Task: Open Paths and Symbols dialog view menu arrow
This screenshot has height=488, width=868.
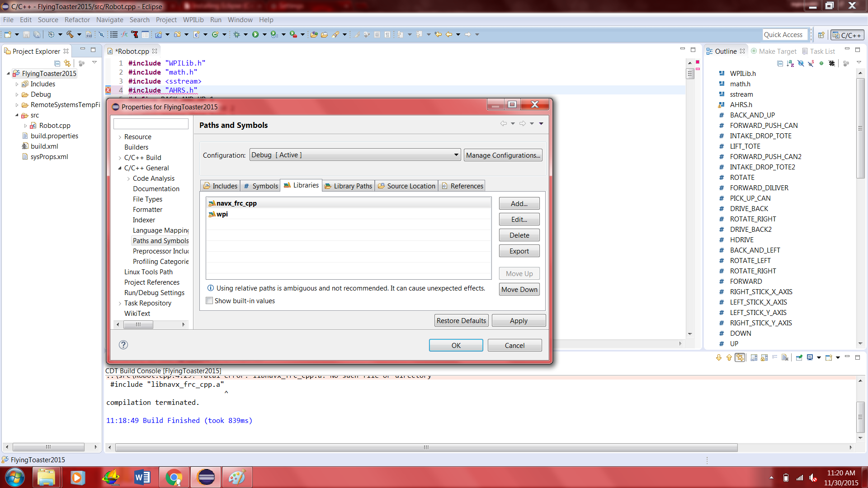Action: point(541,123)
